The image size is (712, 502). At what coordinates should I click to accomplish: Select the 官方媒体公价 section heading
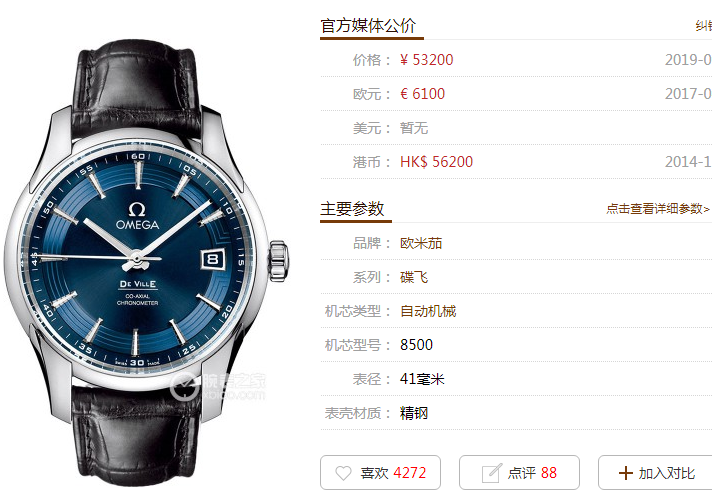368,25
